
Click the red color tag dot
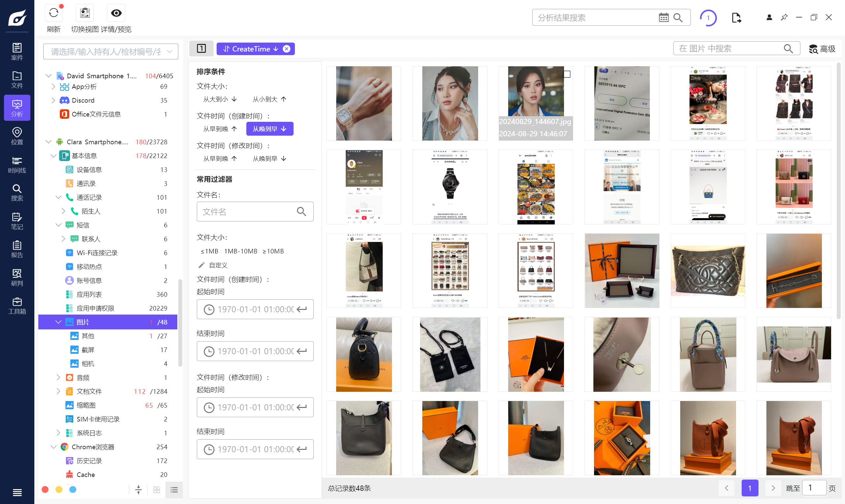(x=45, y=489)
